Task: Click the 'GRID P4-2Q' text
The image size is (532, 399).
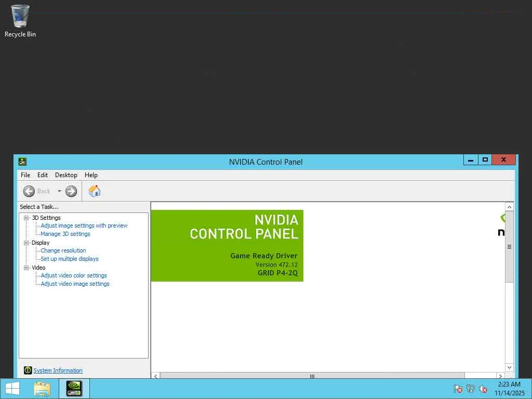Action: (277, 273)
